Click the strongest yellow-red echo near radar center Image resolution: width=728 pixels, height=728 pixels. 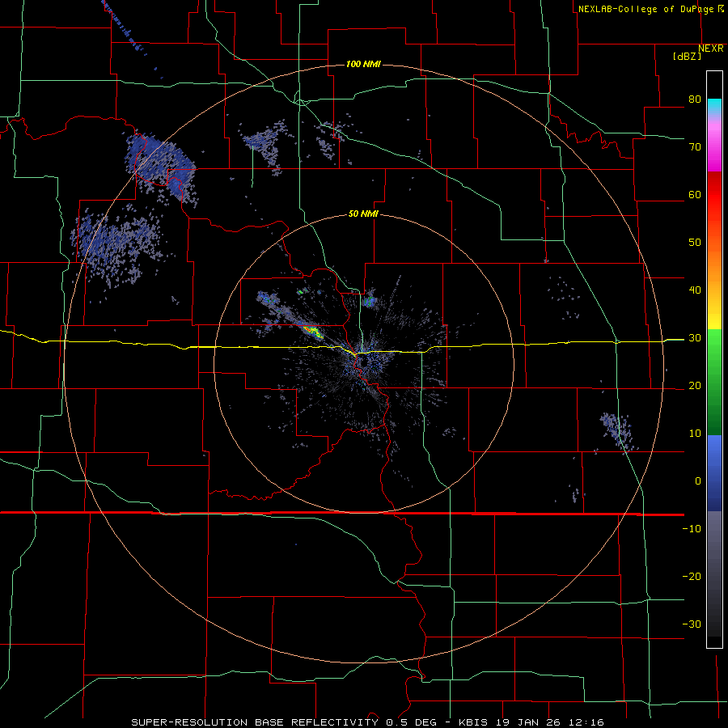pos(312,332)
